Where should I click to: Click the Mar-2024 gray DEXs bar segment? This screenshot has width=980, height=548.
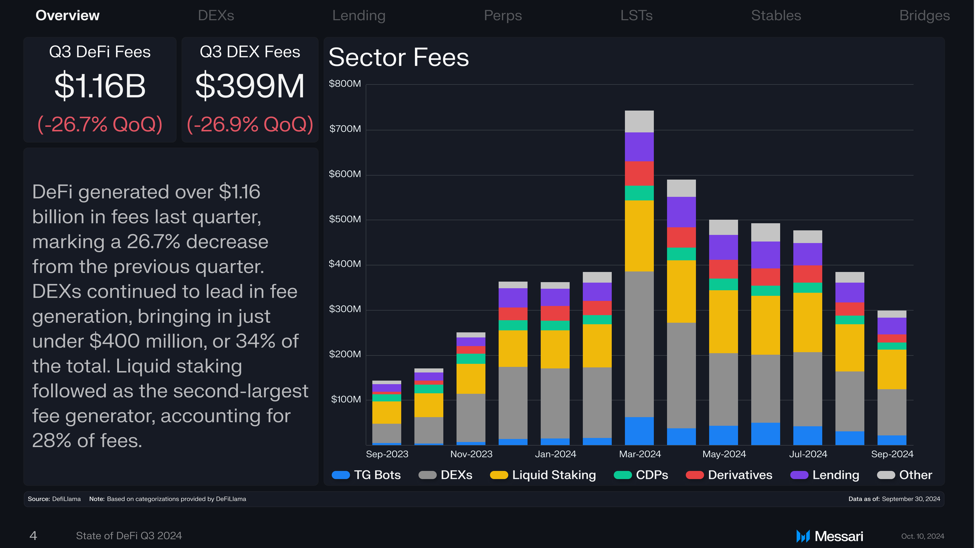coord(639,344)
